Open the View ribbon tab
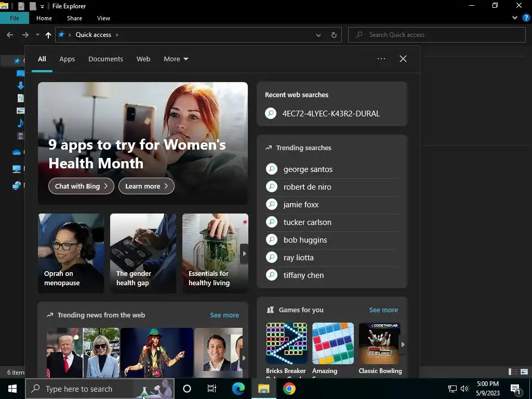Image resolution: width=532 pixels, height=399 pixels. tap(103, 18)
